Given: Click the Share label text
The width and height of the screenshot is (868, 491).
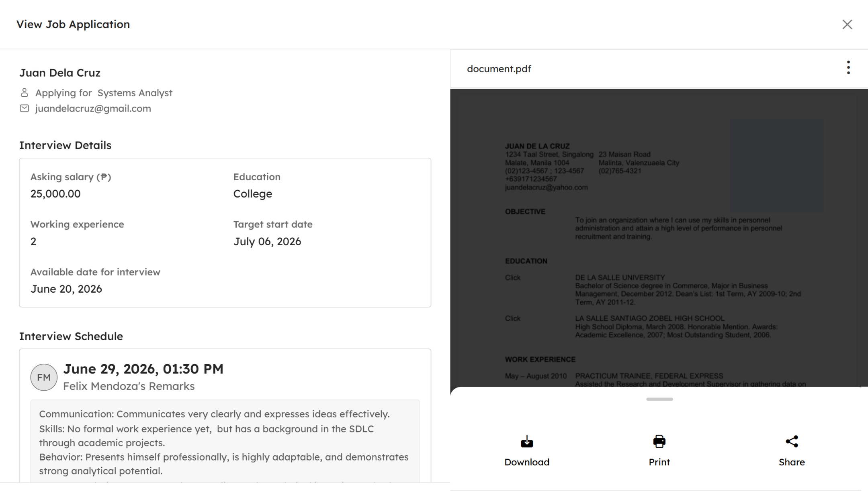Looking at the screenshot, I should point(792,462).
